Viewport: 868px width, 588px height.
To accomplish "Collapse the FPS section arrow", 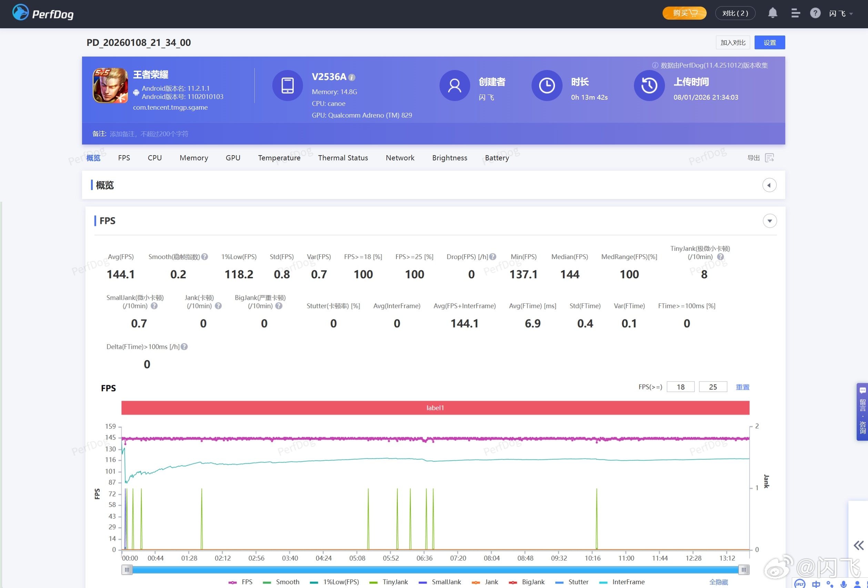I will pyautogui.click(x=769, y=221).
